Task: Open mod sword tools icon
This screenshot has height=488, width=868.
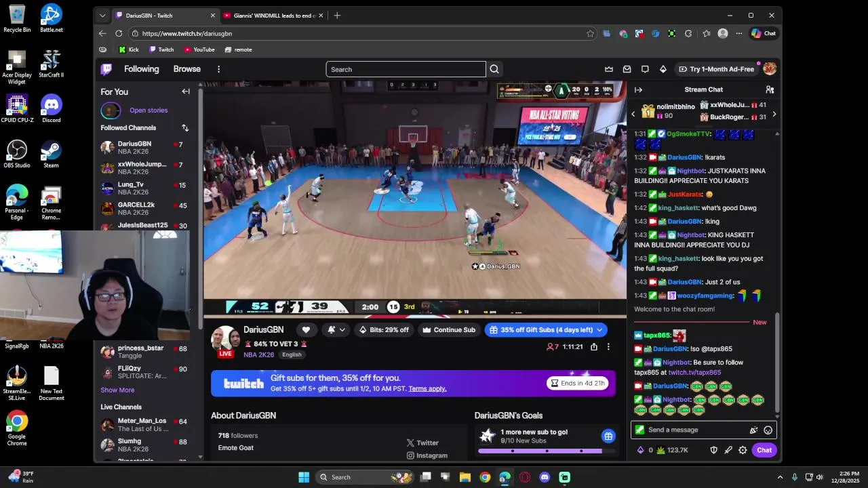Action: (728, 450)
